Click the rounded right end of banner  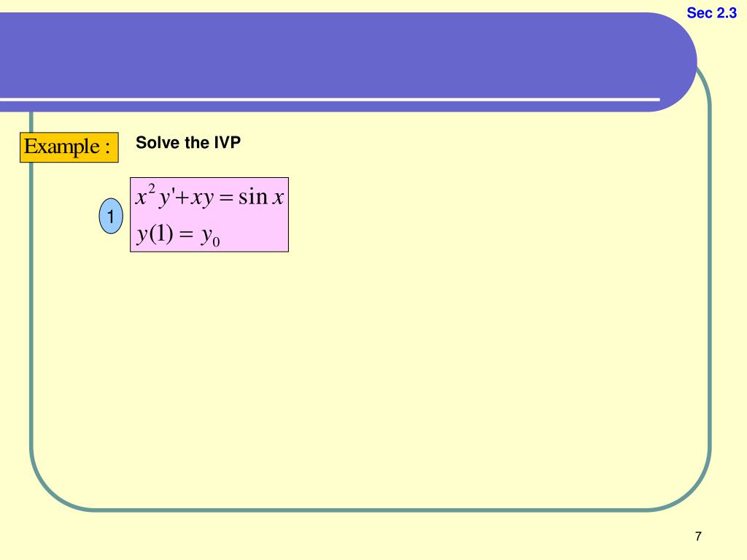point(676,62)
